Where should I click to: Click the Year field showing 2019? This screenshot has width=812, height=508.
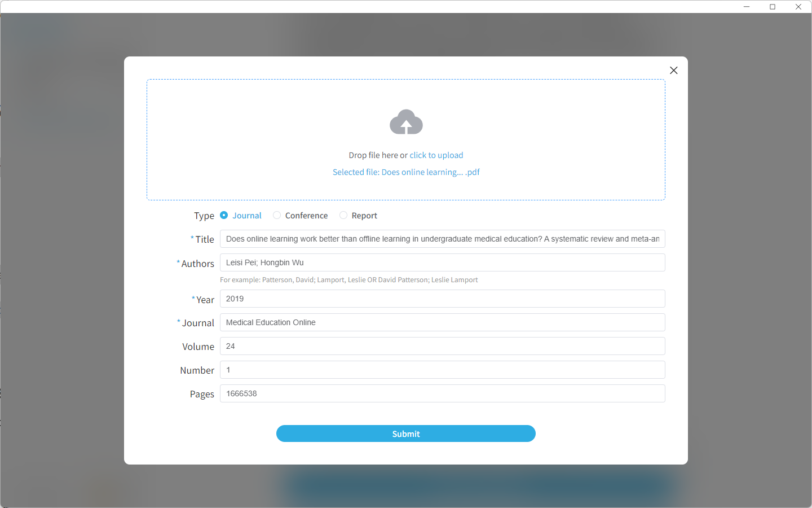pyautogui.click(x=443, y=299)
